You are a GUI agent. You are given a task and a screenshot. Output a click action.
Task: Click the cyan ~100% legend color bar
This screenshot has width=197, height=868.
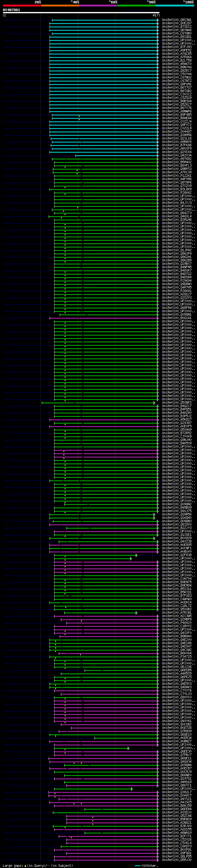click(175, 6)
